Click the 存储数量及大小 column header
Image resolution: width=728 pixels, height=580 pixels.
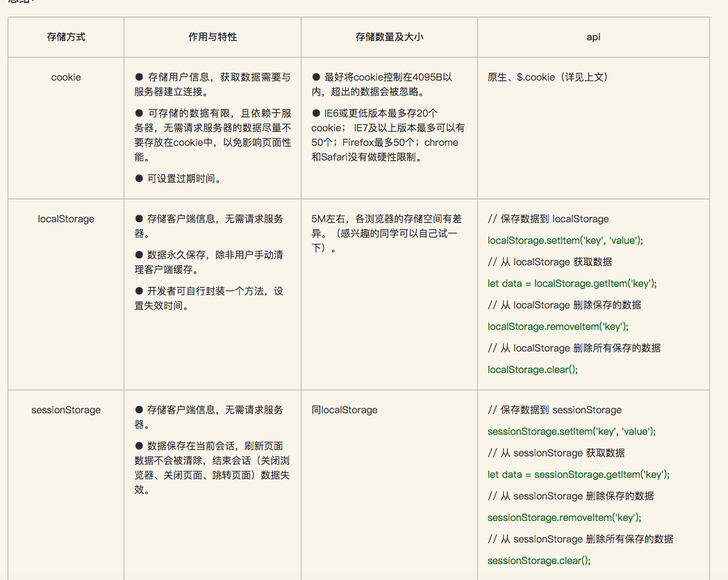pyautogui.click(x=389, y=37)
